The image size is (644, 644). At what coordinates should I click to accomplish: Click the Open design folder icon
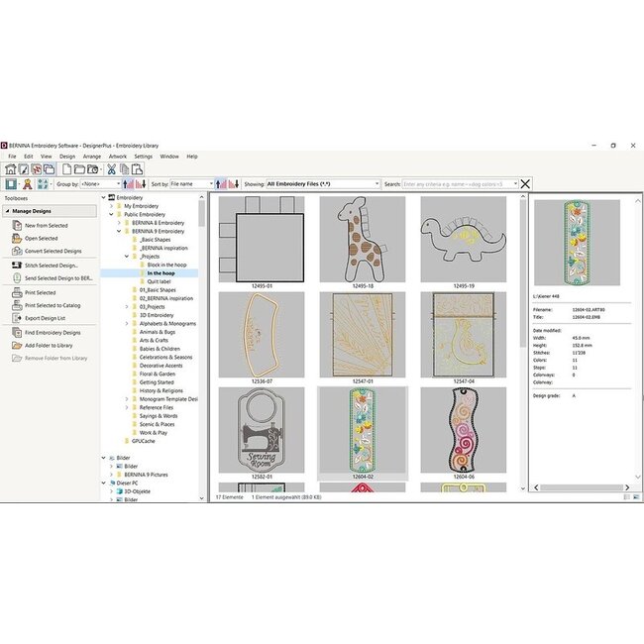[79, 169]
